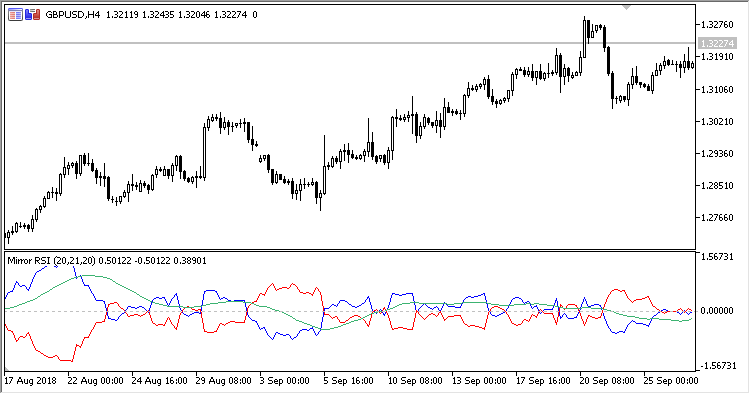
Task: Click the 29 Aug 08:00 time label
Action: pyautogui.click(x=223, y=381)
